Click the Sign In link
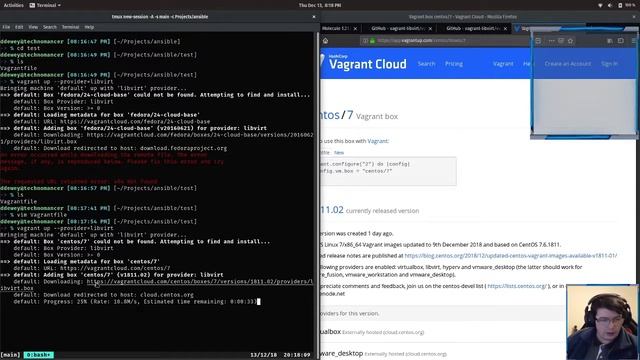Viewport: 640px width, 360px height. [609, 64]
